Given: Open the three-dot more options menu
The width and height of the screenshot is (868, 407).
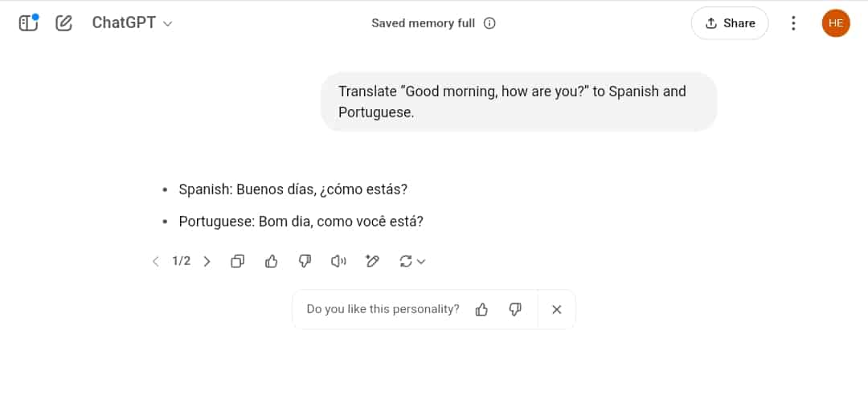Looking at the screenshot, I should tap(793, 23).
